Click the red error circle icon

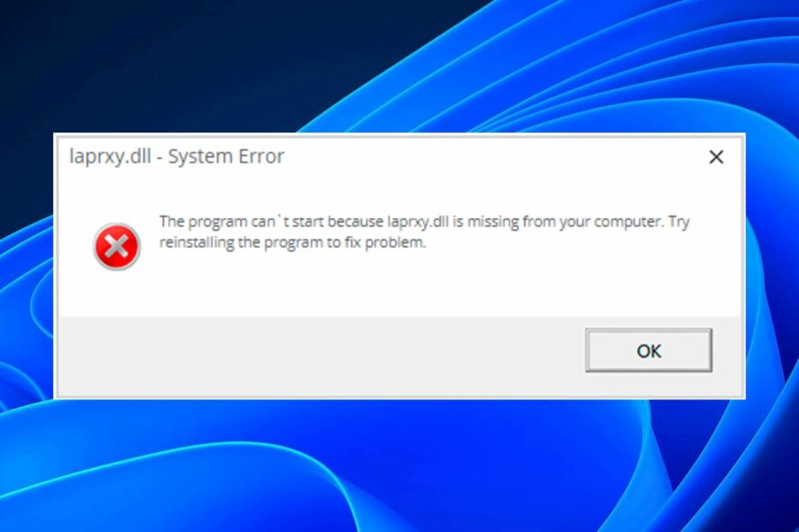pyautogui.click(x=116, y=247)
